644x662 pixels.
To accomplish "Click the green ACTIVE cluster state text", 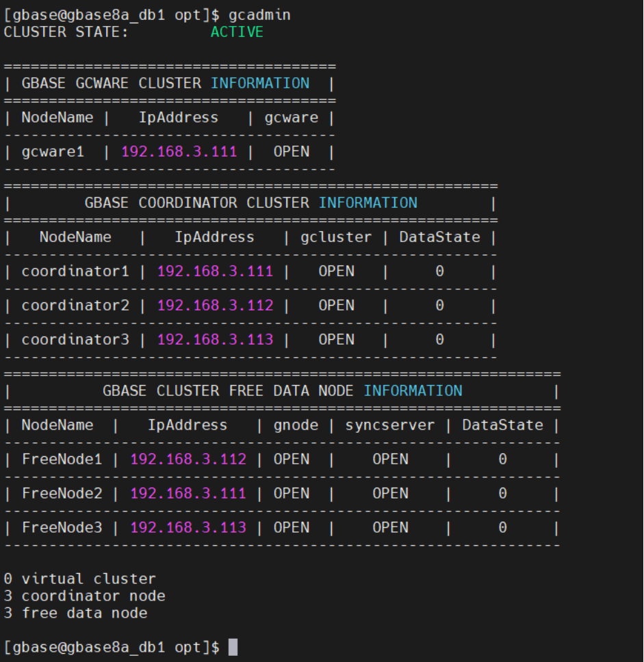I will pyautogui.click(x=237, y=31).
